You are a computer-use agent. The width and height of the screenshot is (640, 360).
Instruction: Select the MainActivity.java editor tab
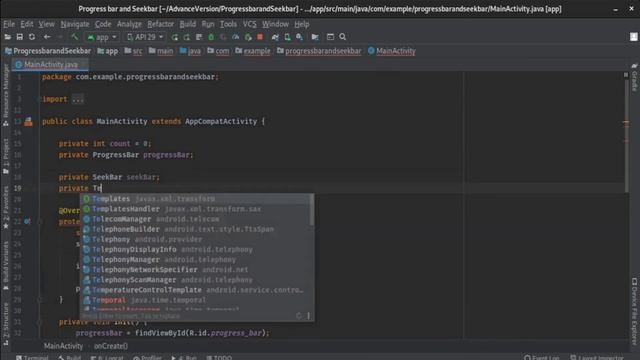pos(50,64)
